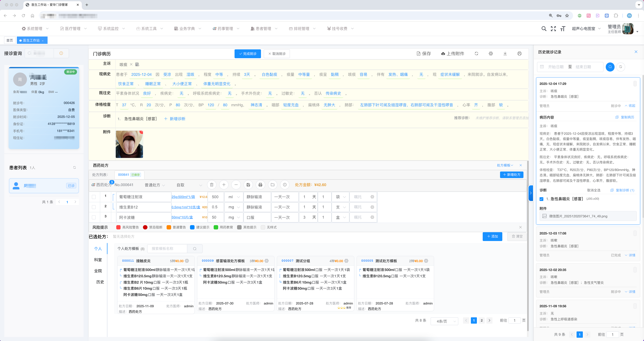
Task: Expand the 处方模板 dropdown
Action: tap(505, 165)
